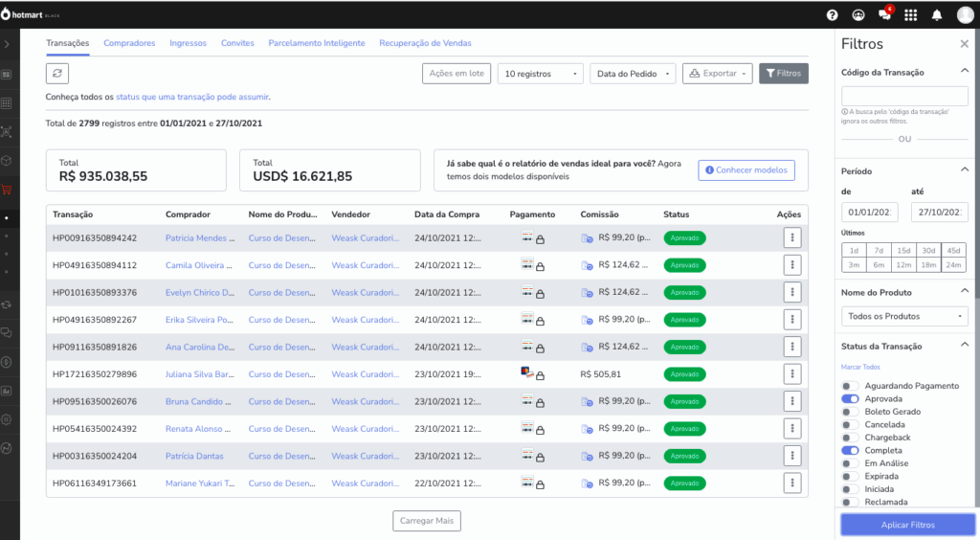
Task: Open transaction status explanation link
Action: point(192,97)
